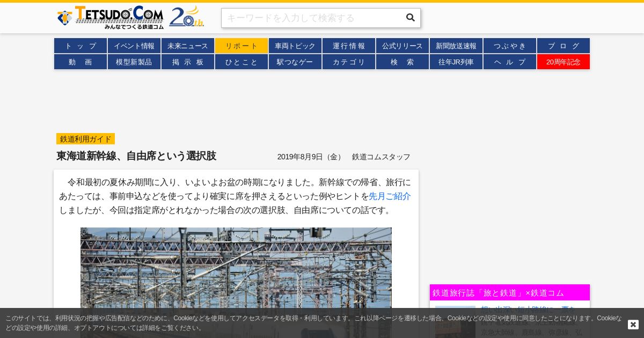Screen dimensions: 644x338
Task: Click the overhead wires article photo
Action: [236, 283]
